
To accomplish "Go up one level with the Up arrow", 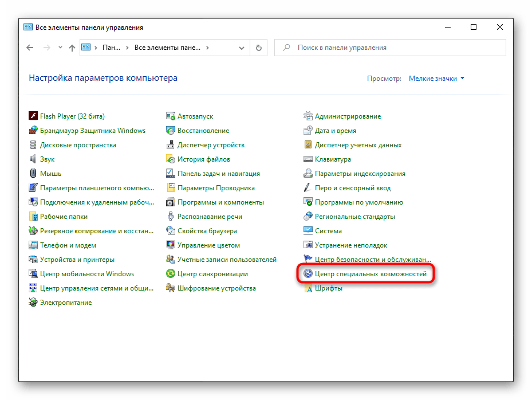I will [72, 48].
